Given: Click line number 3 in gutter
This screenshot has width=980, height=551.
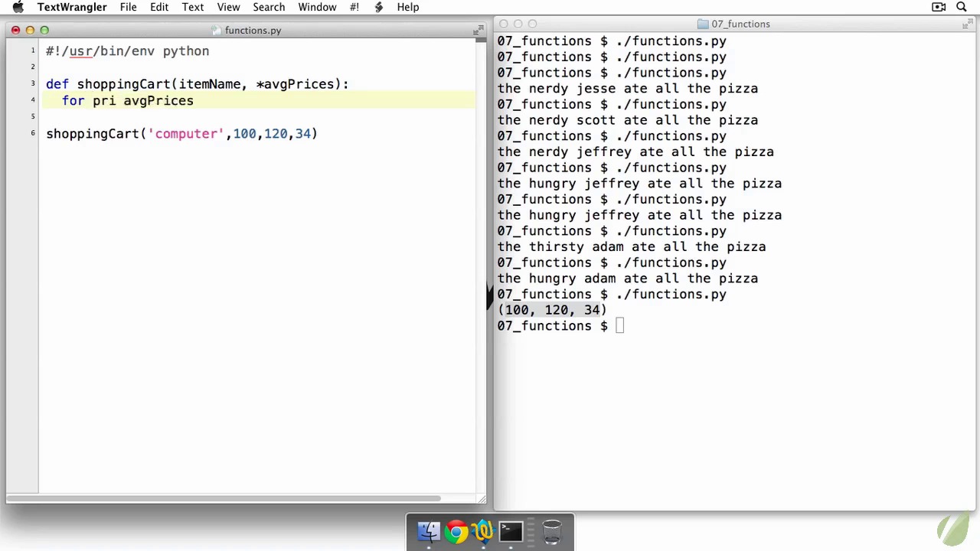Looking at the screenshot, I should (33, 83).
